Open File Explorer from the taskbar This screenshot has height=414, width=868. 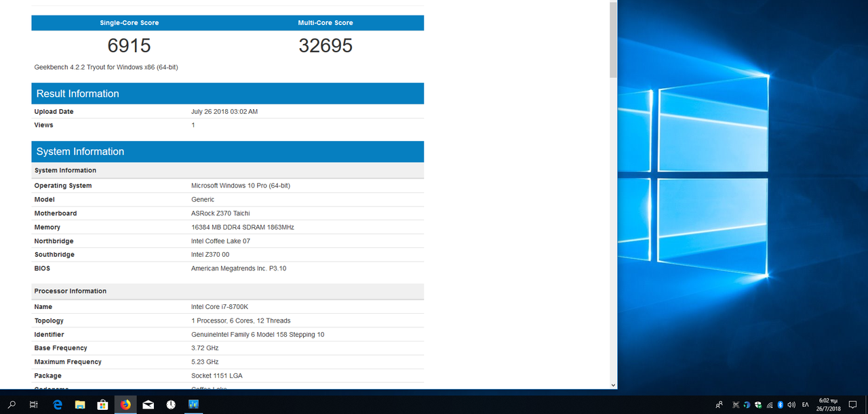[x=80, y=405]
